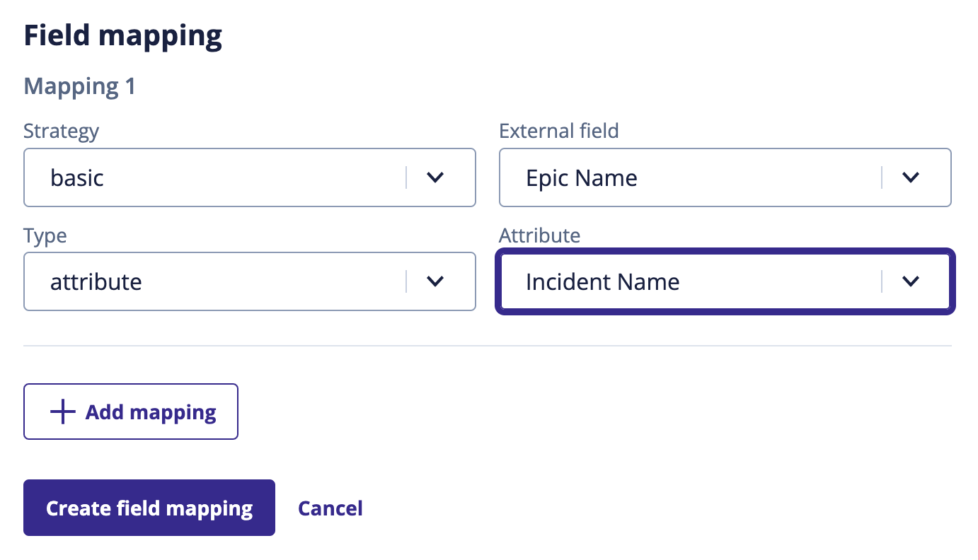The height and width of the screenshot is (560, 978).
Task: Click the Strategy field label
Action: (61, 131)
